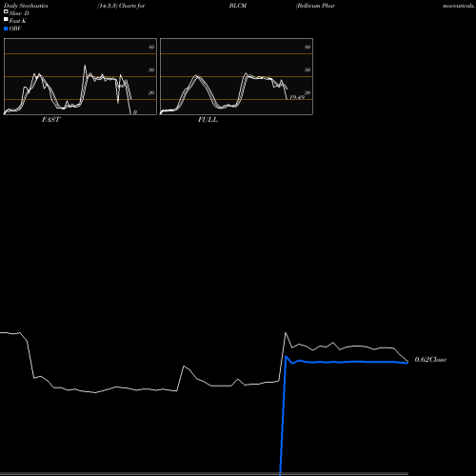Click the FULL stochastic chart panel

coord(236,76)
